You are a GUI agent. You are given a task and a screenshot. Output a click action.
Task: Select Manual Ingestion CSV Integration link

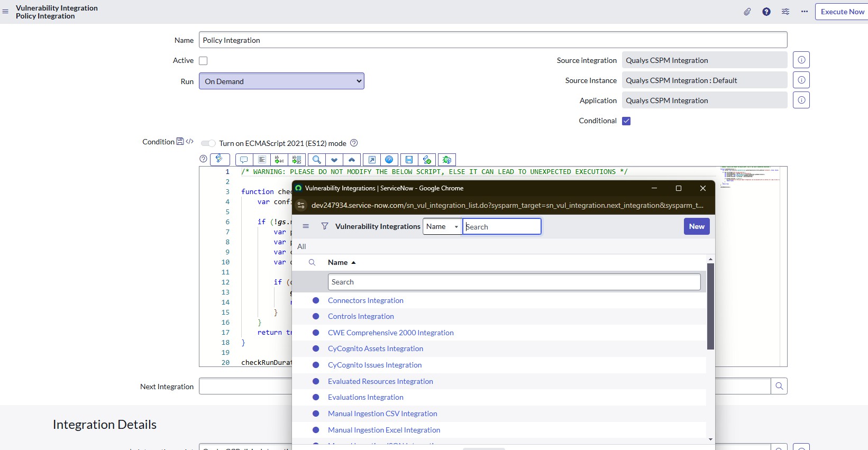[x=382, y=414]
